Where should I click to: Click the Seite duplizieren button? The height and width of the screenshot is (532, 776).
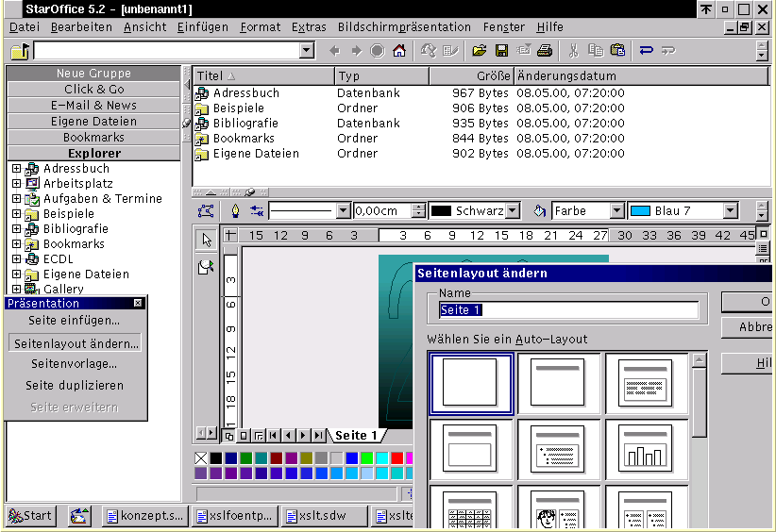click(75, 386)
